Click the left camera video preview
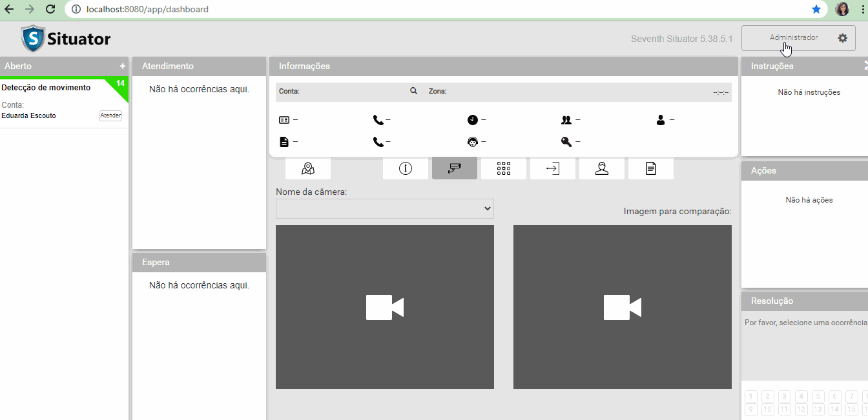 (385, 307)
